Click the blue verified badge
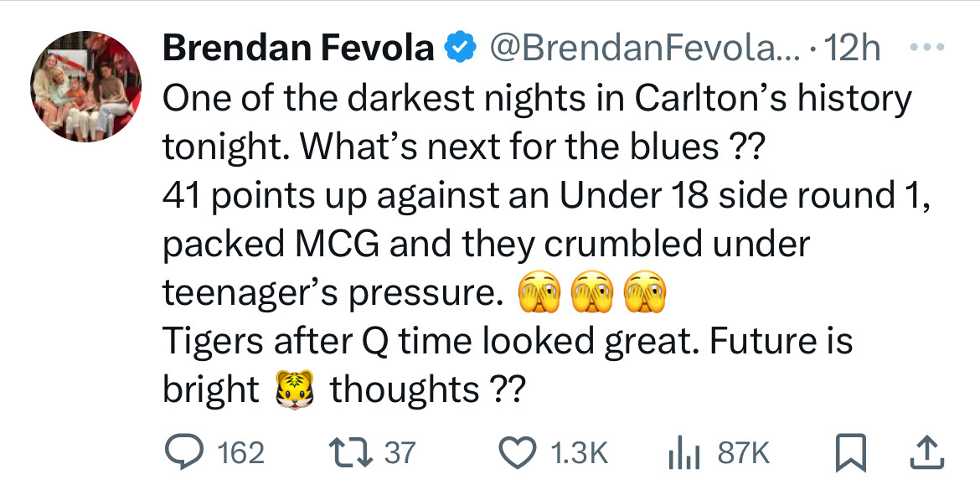Screen dimensions: 980x495 tap(460, 48)
